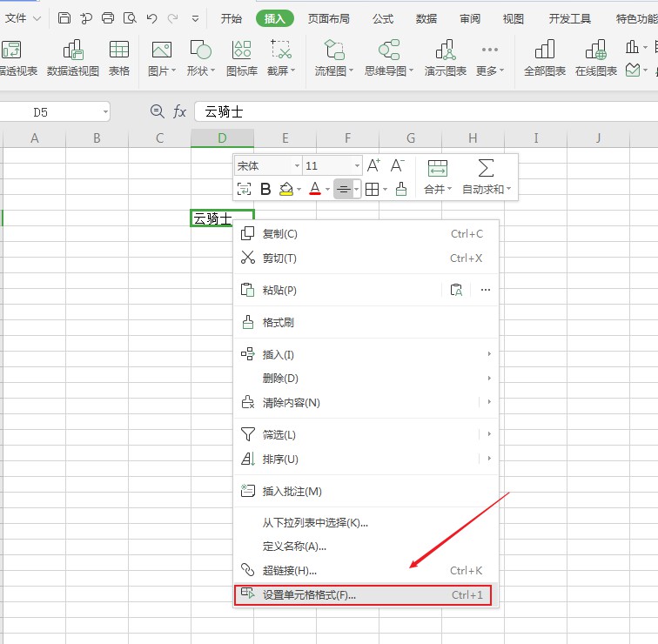Choose 定义名称(A)... menu item
The height and width of the screenshot is (644, 658).
click(x=366, y=547)
